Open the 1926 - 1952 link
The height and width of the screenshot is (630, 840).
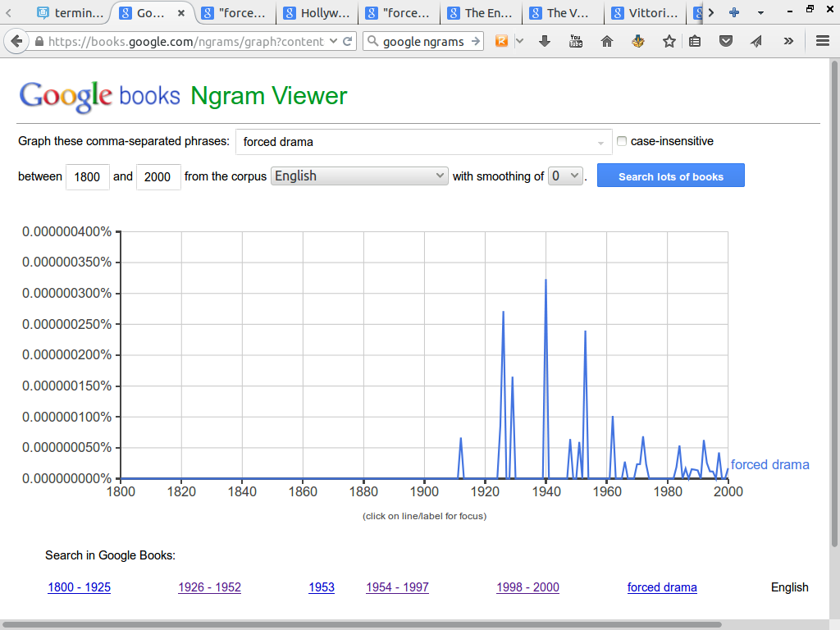click(209, 587)
